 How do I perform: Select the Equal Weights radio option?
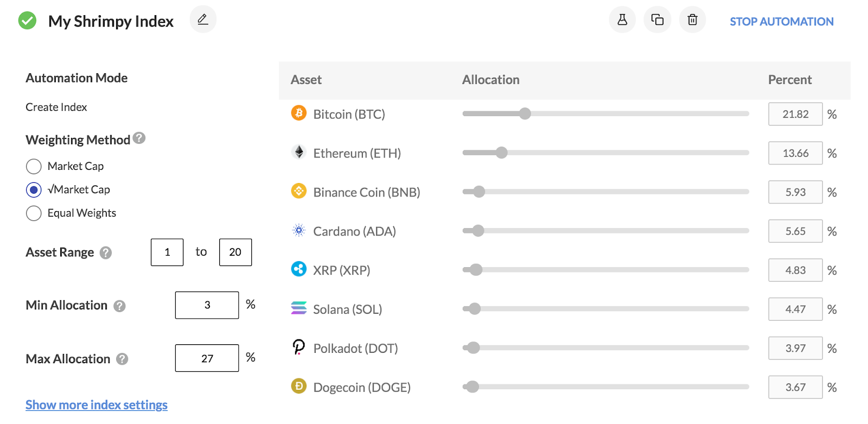click(34, 213)
